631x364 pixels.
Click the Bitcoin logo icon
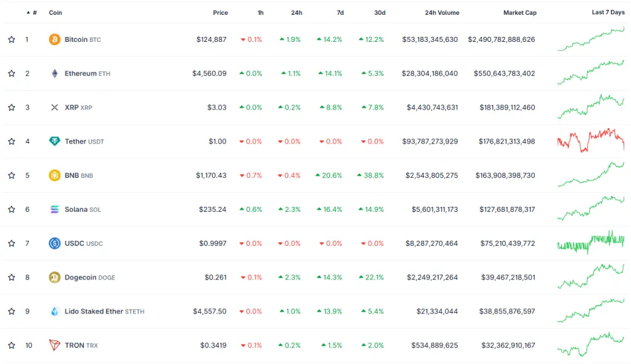[x=55, y=39]
